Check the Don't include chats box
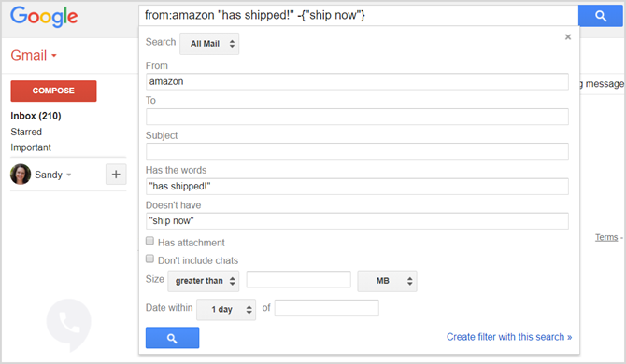Screen dimensions: 626x364 coord(149,259)
